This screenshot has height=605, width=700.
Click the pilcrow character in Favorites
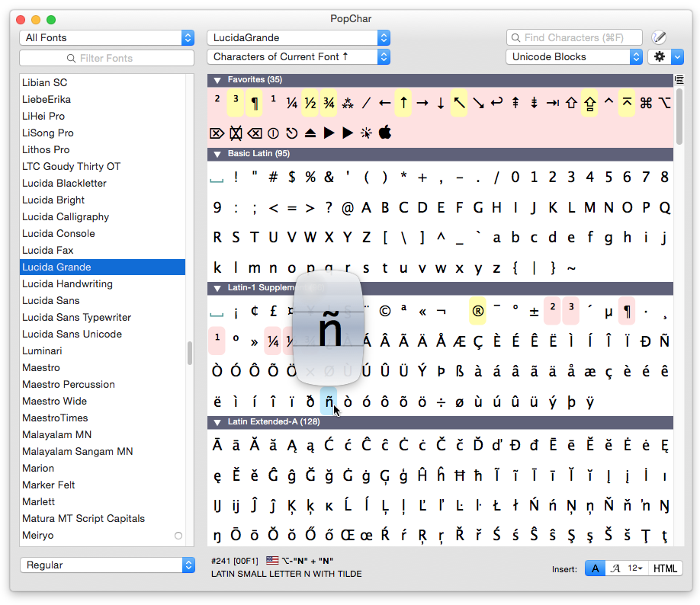[x=255, y=103]
